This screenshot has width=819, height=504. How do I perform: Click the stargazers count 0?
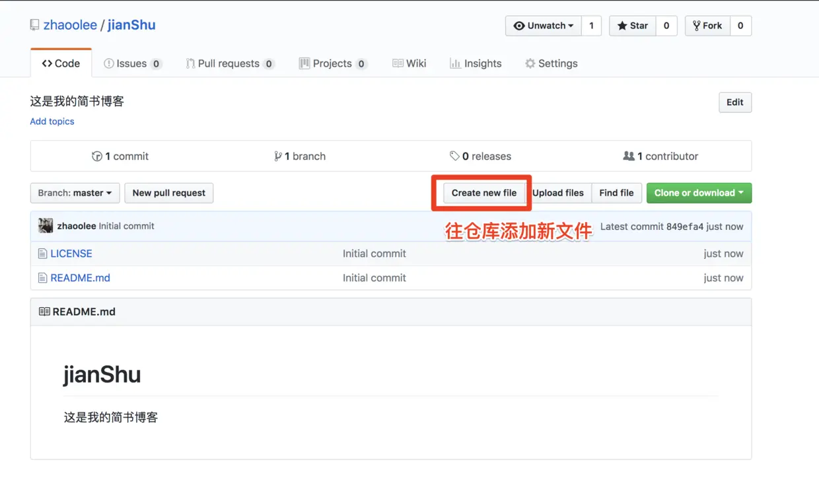(666, 26)
